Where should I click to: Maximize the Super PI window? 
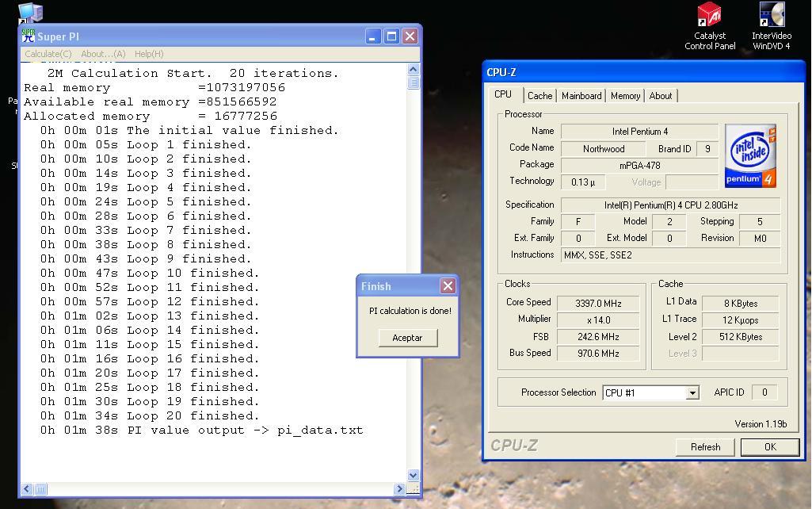tap(391, 36)
